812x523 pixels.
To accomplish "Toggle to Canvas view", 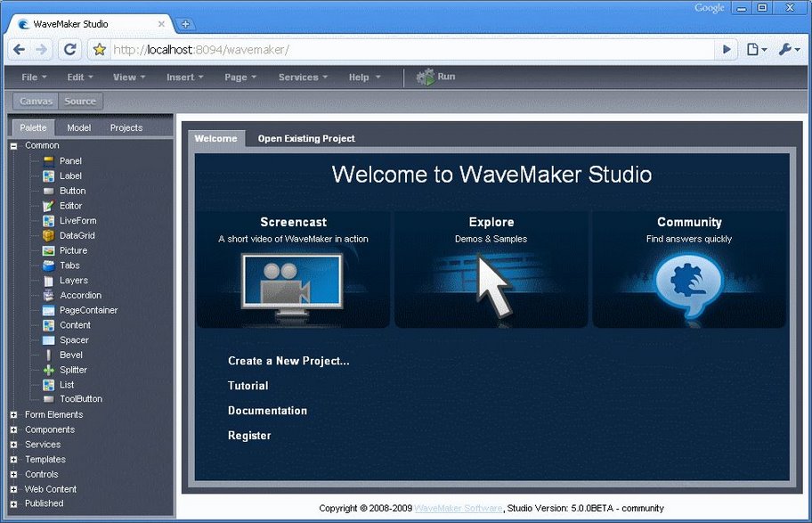I will click(x=37, y=102).
